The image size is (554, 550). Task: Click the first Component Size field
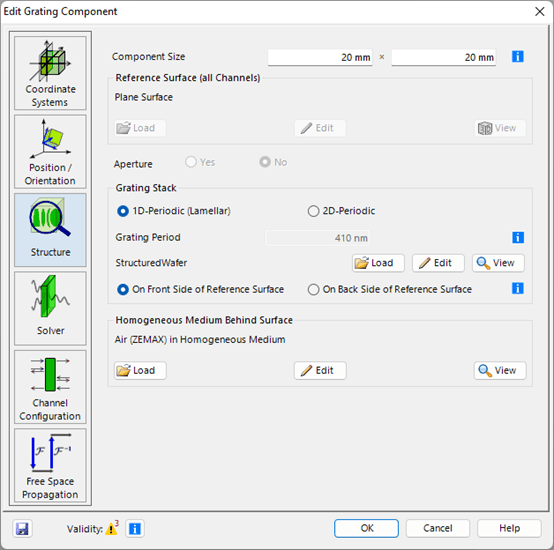coord(320,57)
